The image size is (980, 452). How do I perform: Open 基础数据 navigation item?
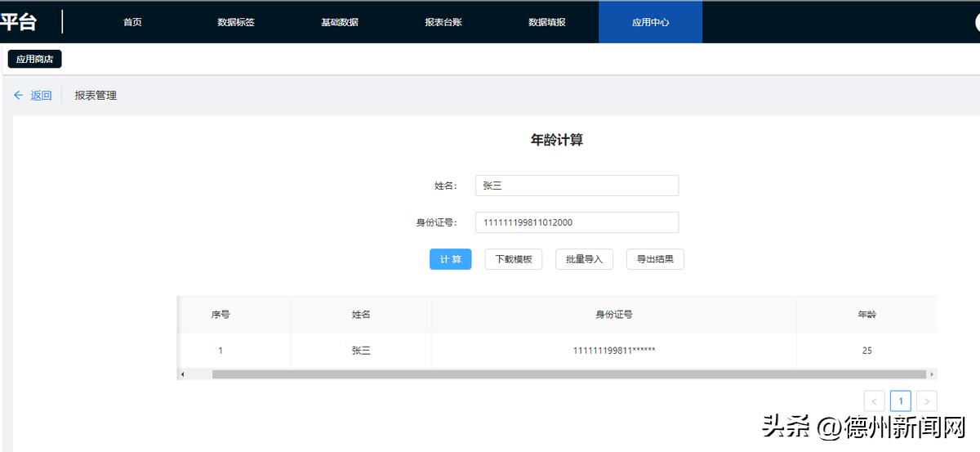click(x=340, y=22)
